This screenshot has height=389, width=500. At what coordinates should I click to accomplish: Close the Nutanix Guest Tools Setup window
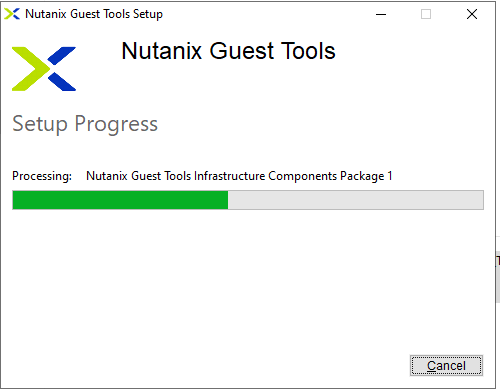point(472,14)
